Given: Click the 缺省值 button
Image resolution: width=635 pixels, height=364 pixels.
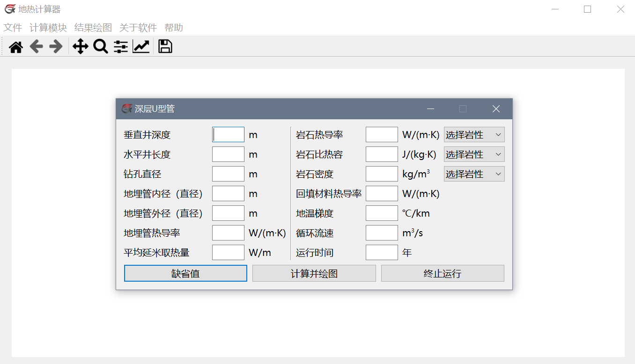Looking at the screenshot, I should 185,273.
